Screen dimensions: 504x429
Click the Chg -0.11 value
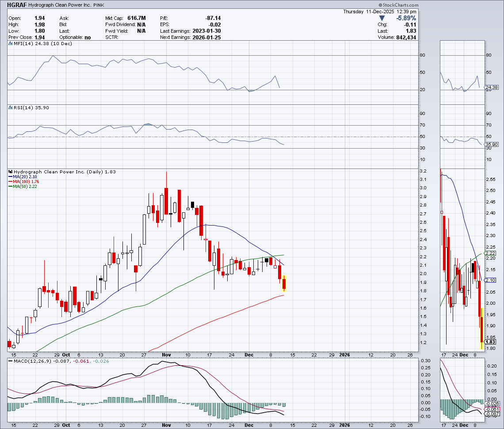[410, 25]
